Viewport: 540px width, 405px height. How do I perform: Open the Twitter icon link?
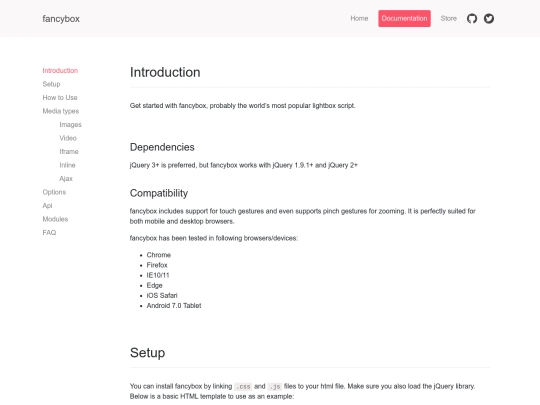(x=489, y=19)
